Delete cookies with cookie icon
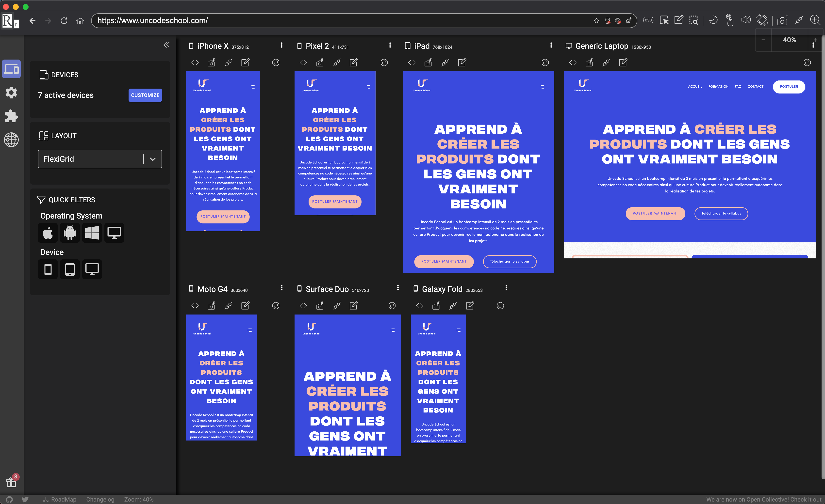 tap(618, 21)
